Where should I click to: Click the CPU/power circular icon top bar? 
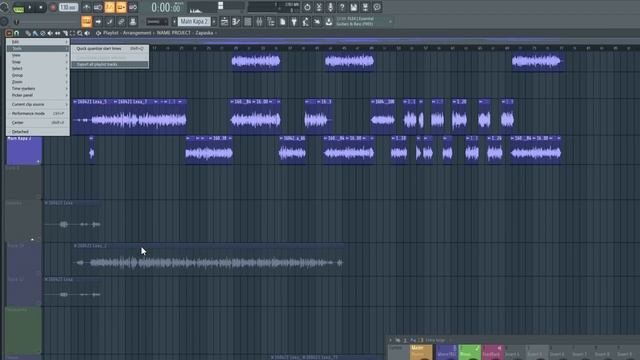[307, 7]
